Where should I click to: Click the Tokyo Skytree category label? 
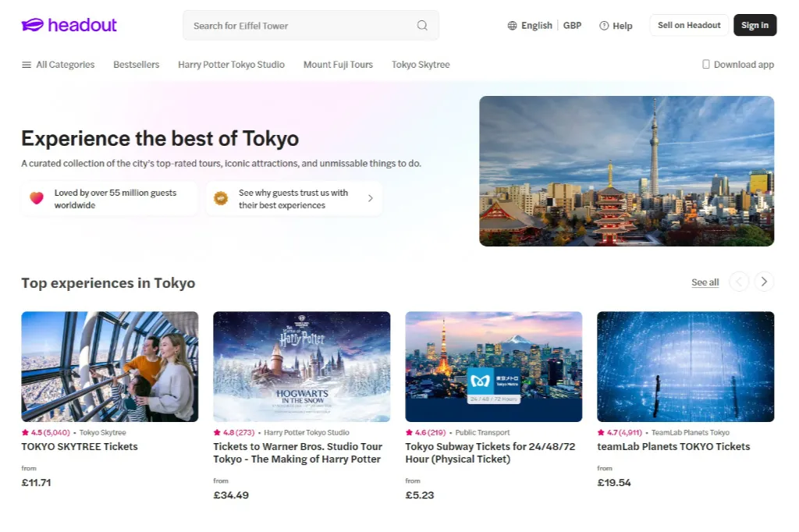click(102, 433)
